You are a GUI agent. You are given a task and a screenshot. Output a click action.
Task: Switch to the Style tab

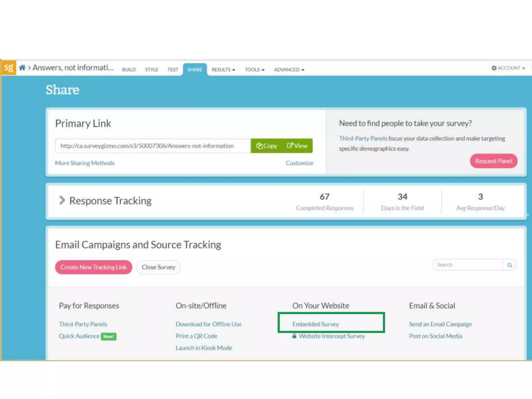pos(151,70)
